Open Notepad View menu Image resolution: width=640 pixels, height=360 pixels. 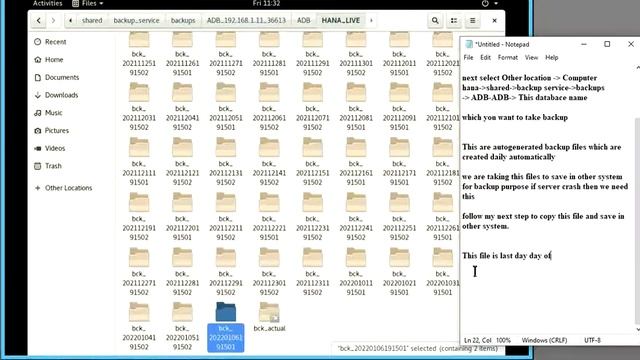coord(531,58)
